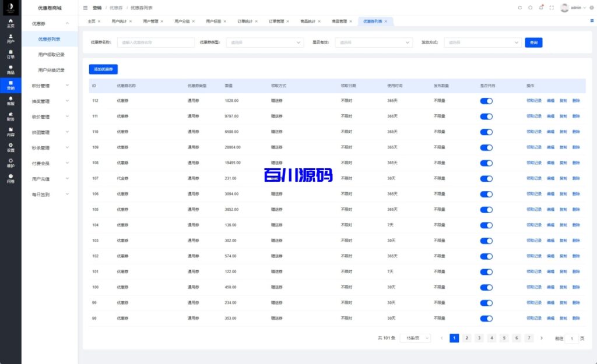
Task: Toggle the enable switch for coupon ID 107
Action: (486, 178)
